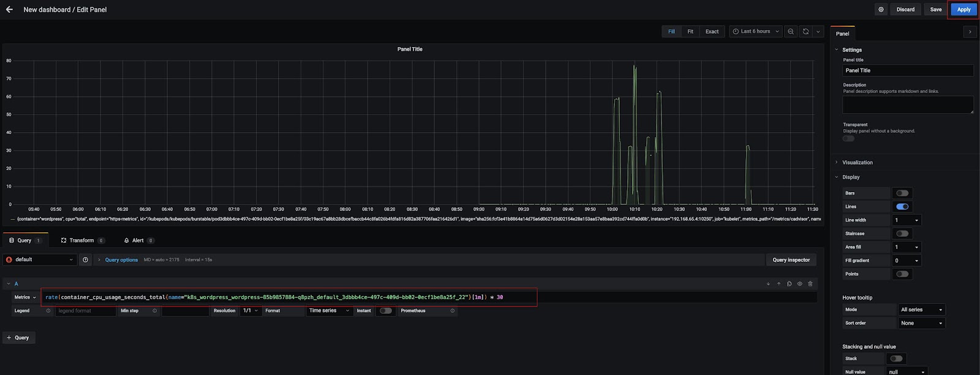The image size is (980, 375).
Task: Click the Panel title input field
Action: [908, 70]
